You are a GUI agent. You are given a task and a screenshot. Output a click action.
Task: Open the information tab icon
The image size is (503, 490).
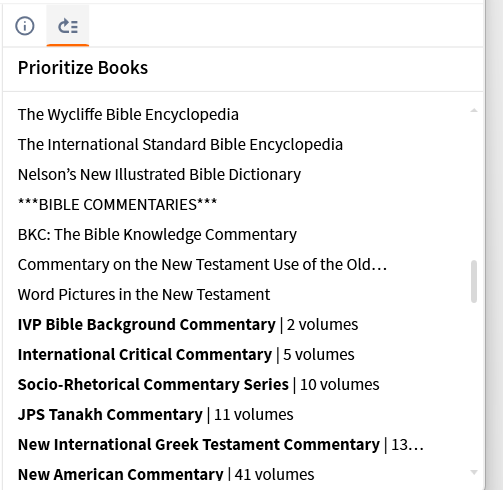[x=25, y=26]
